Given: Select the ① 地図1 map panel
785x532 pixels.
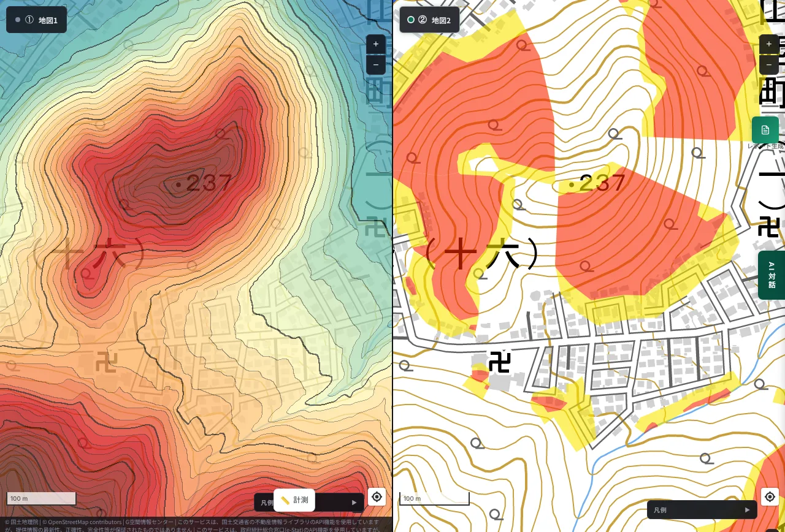Looking at the screenshot, I should (37, 20).
